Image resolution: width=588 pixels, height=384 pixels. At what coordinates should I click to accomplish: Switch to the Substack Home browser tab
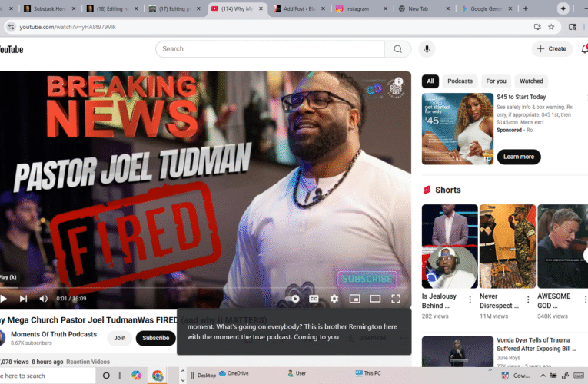pyautogui.click(x=48, y=8)
